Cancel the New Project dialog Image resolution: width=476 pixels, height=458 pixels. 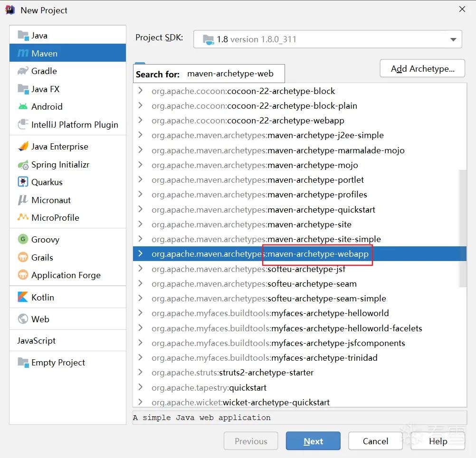pyautogui.click(x=375, y=441)
